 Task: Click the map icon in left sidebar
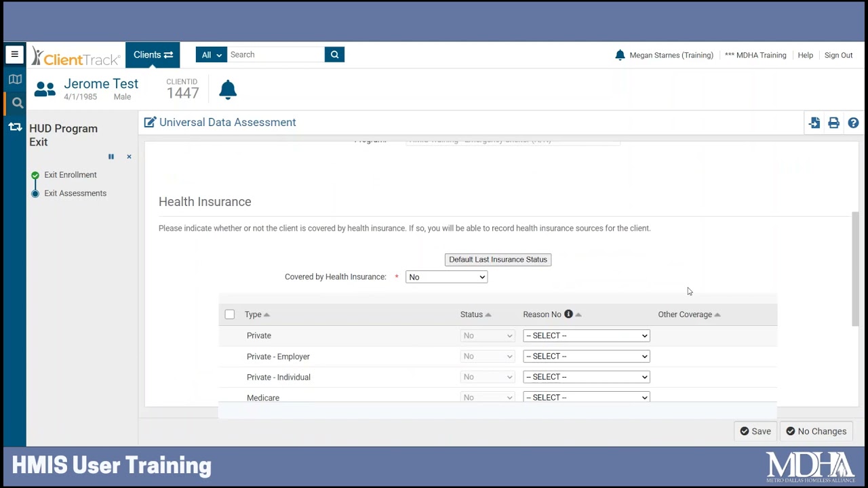pos(15,79)
